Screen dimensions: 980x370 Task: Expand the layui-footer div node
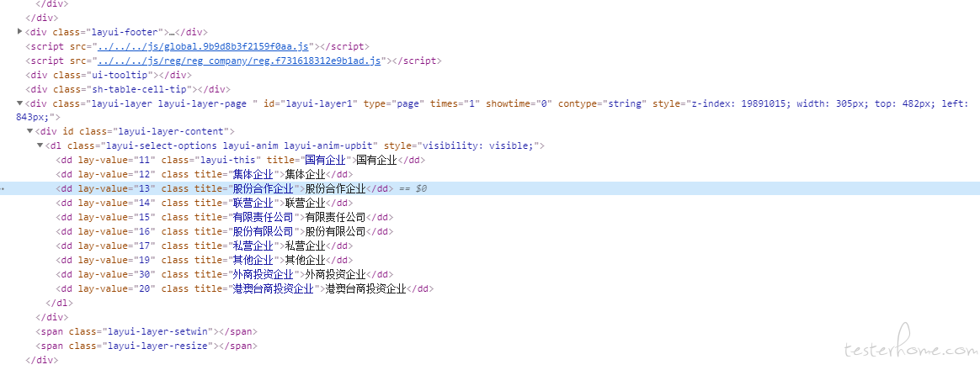20,32
